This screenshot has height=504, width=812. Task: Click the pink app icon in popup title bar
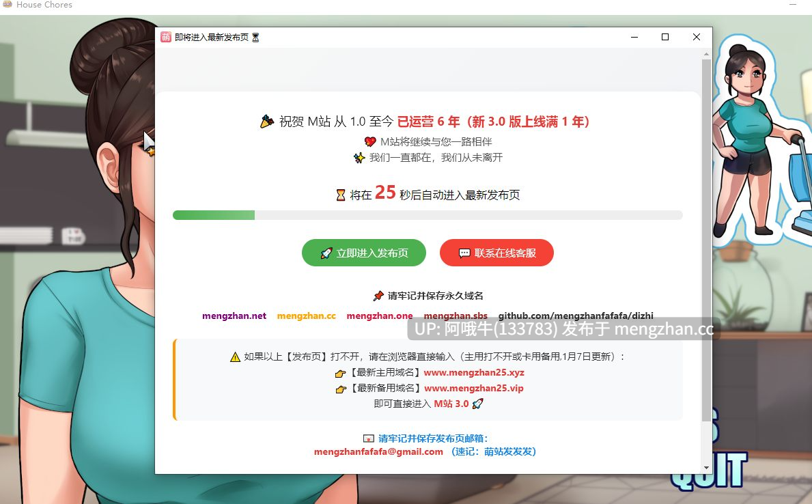166,38
